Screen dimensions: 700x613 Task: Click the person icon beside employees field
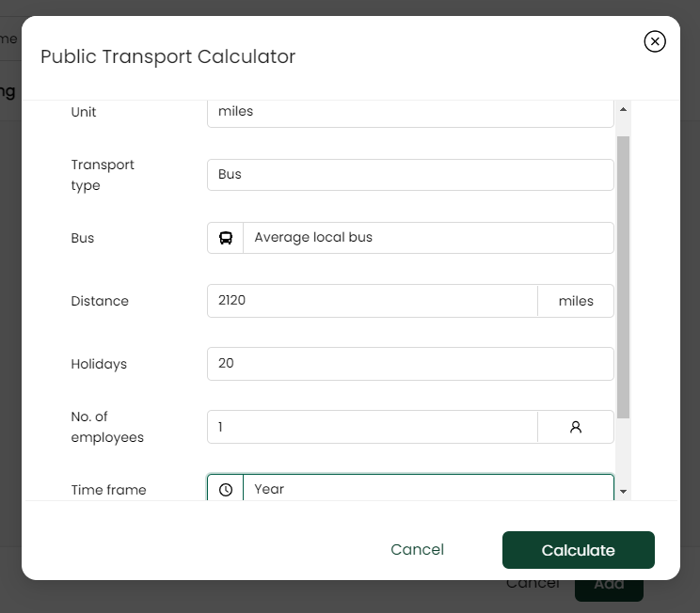(576, 427)
